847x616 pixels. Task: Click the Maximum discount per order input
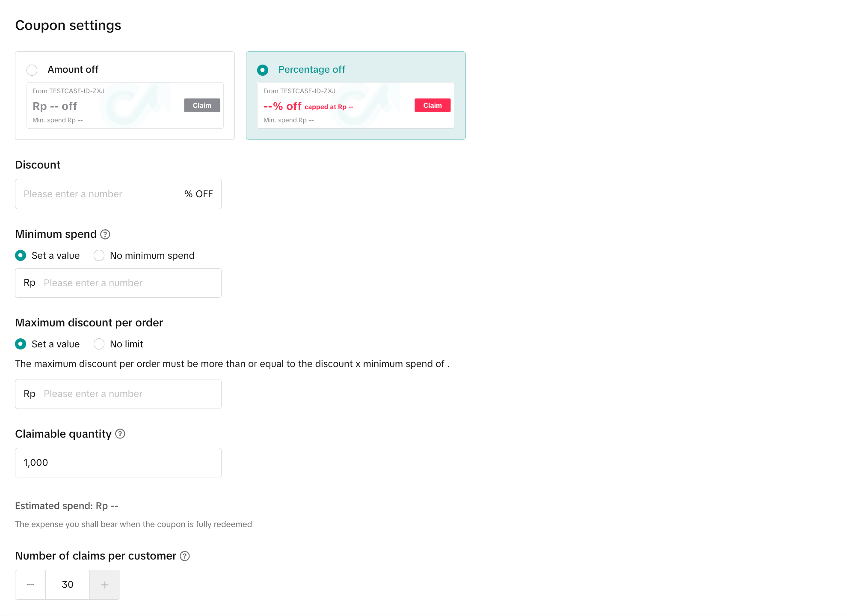[x=128, y=394]
